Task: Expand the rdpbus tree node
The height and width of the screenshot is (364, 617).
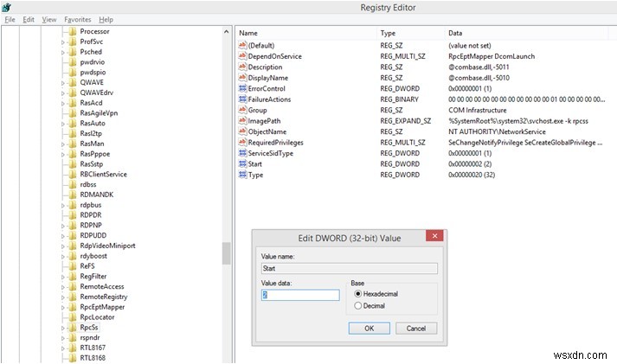Action: pyautogui.click(x=63, y=205)
